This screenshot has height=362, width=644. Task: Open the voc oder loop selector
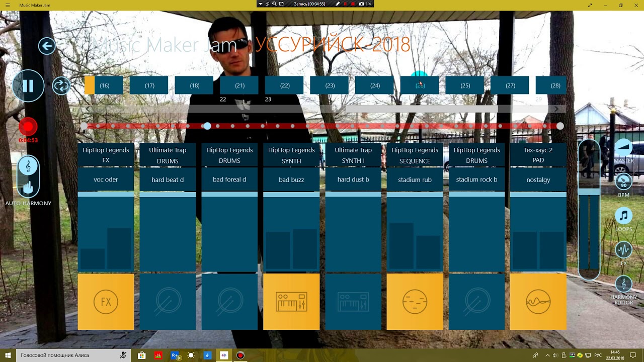click(x=106, y=179)
